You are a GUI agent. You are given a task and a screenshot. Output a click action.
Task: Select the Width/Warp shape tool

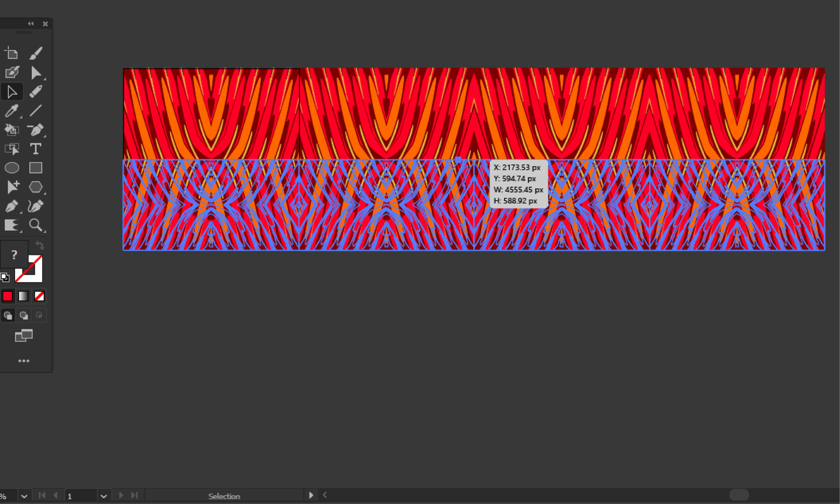(12, 225)
